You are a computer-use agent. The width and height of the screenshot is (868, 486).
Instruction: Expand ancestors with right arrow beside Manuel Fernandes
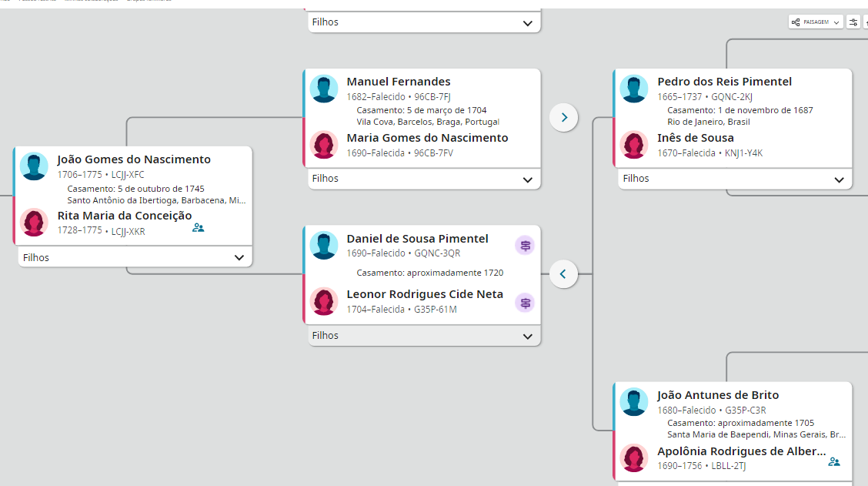point(564,118)
